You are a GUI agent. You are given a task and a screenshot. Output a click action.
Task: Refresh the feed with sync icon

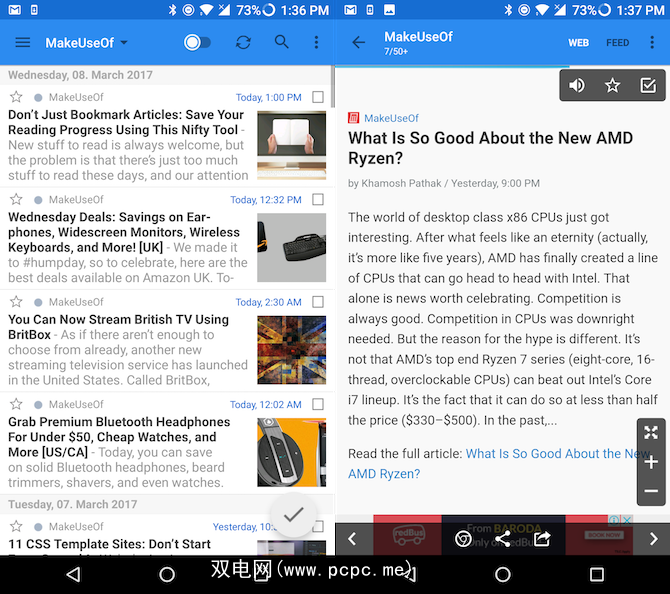coord(243,42)
